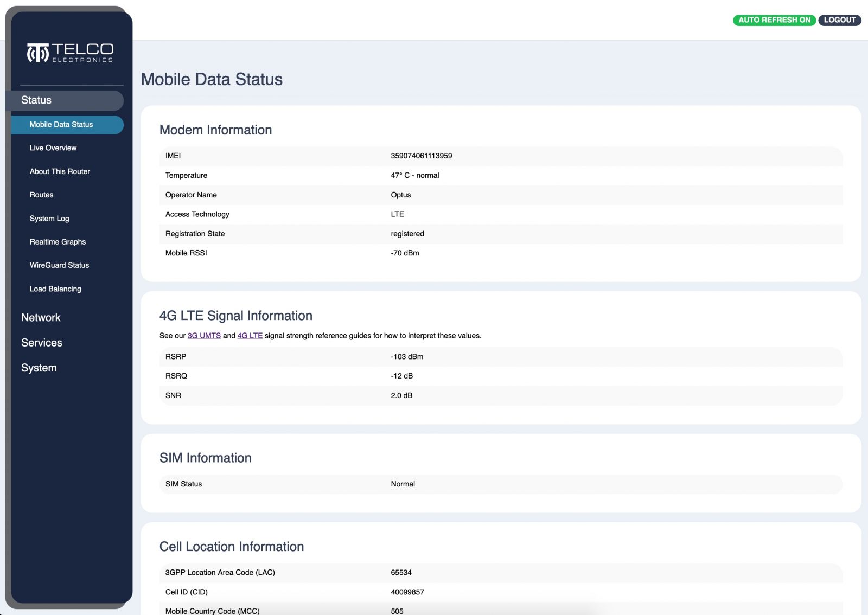The image size is (868, 615).
Task: Click the RSRQ row label
Action: pyautogui.click(x=176, y=376)
